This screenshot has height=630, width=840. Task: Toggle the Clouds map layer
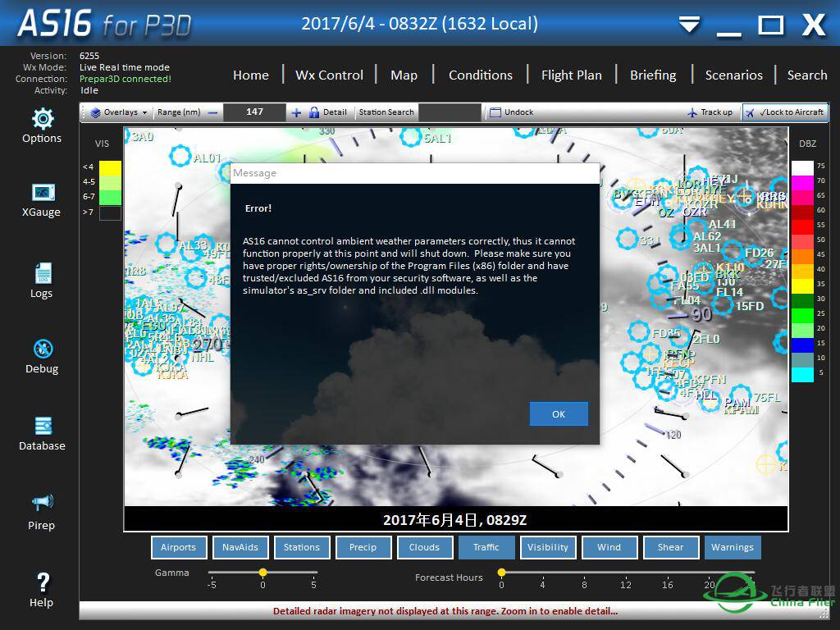click(424, 547)
